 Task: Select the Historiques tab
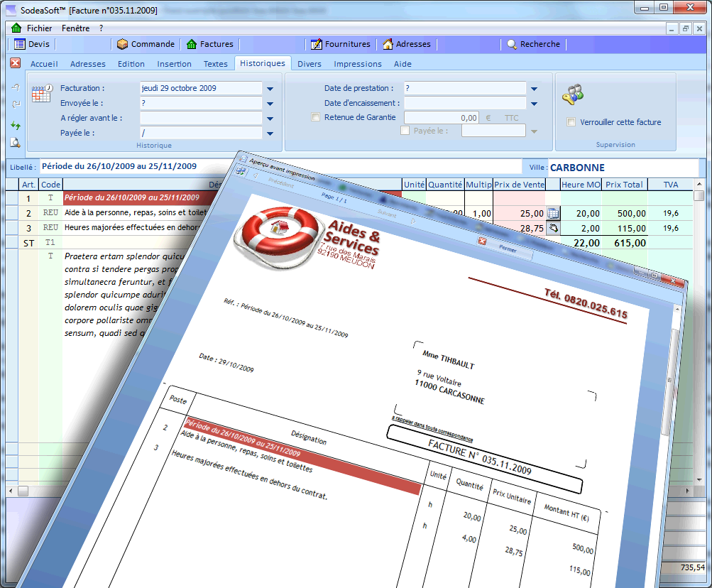(x=263, y=63)
